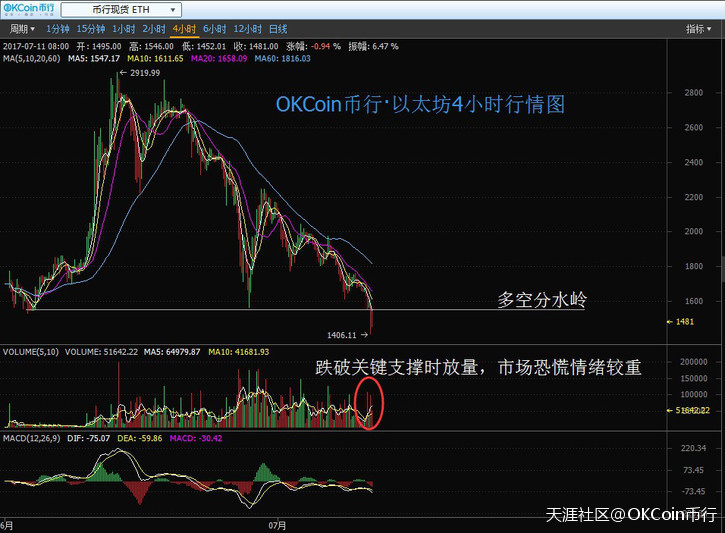
Task: Switch chart to 2小时 period
Action: coord(154,30)
